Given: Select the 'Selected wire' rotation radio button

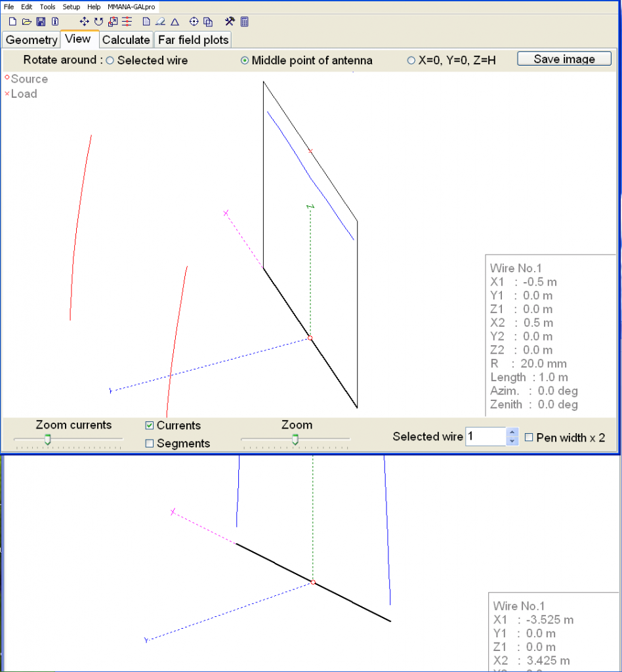Looking at the screenshot, I should click(110, 60).
